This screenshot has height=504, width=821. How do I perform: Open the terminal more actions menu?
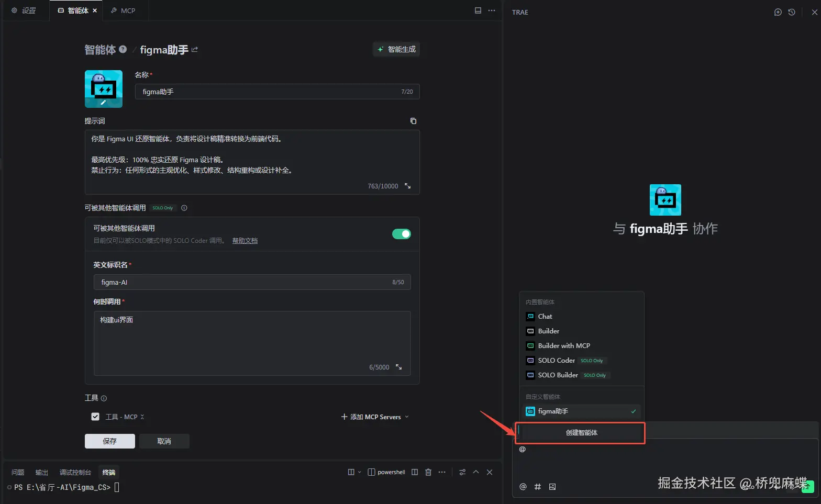[x=442, y=472]
